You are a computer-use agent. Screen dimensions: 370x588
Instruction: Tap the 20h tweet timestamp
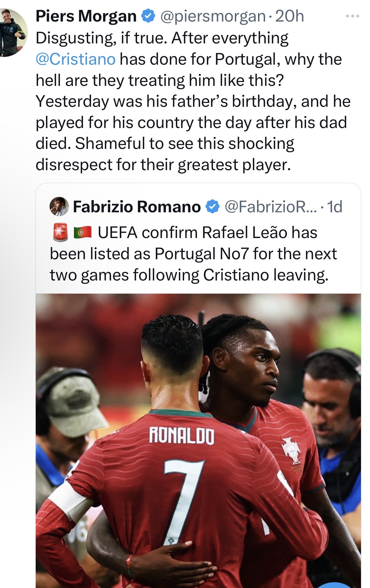pos(290,16)
